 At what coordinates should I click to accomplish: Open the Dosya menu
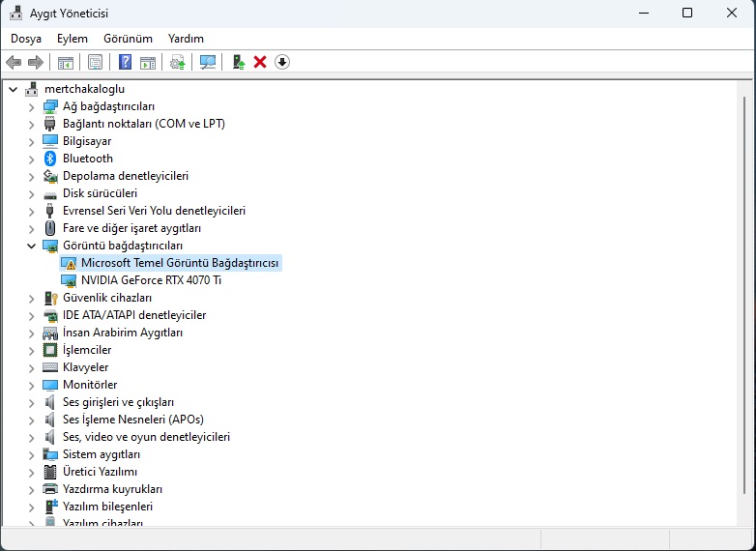tap(26, 39)
